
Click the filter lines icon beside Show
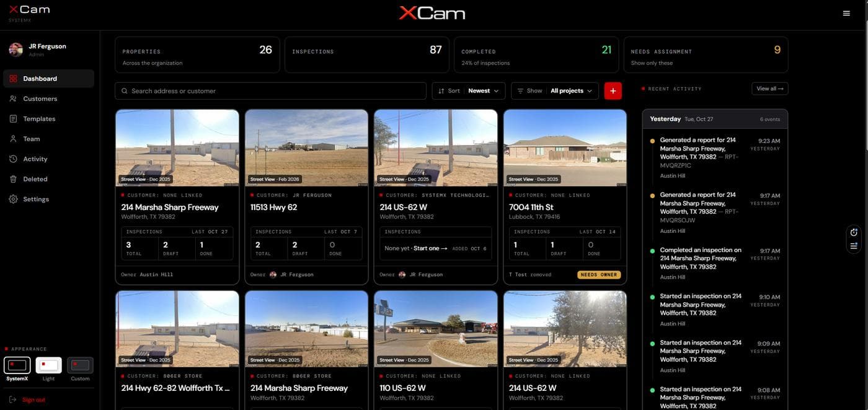tap(520, 91)
